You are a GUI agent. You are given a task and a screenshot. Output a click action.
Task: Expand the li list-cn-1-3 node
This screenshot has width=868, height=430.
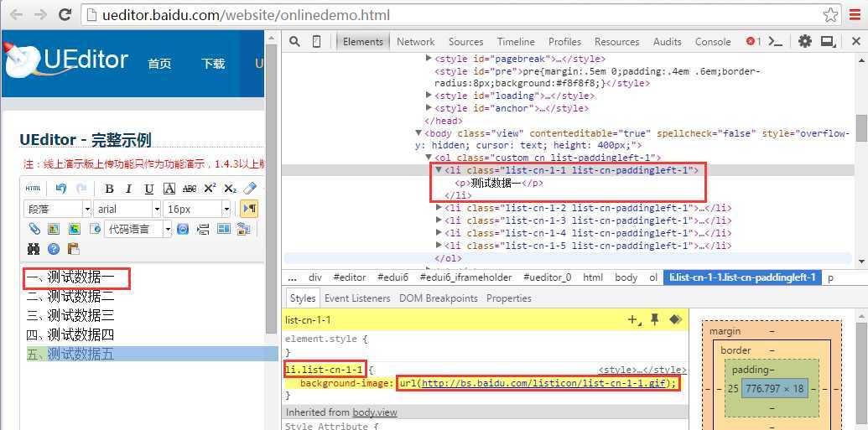(439, 220)
